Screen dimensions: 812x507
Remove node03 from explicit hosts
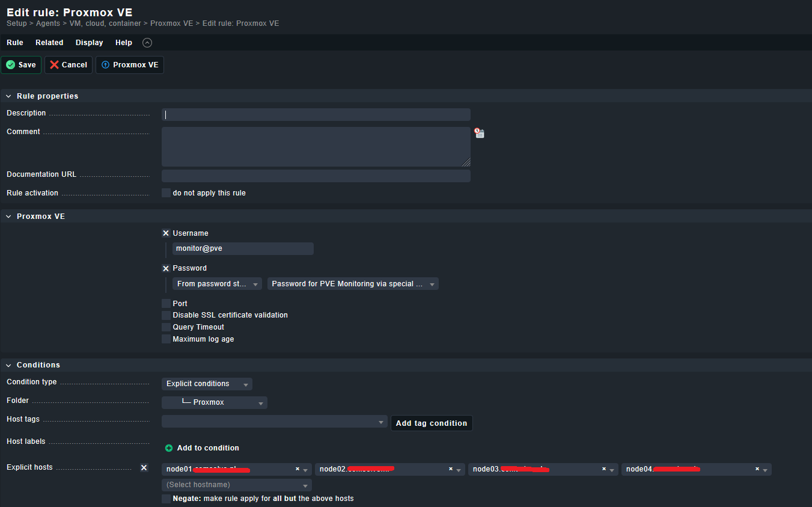(604, 469)
